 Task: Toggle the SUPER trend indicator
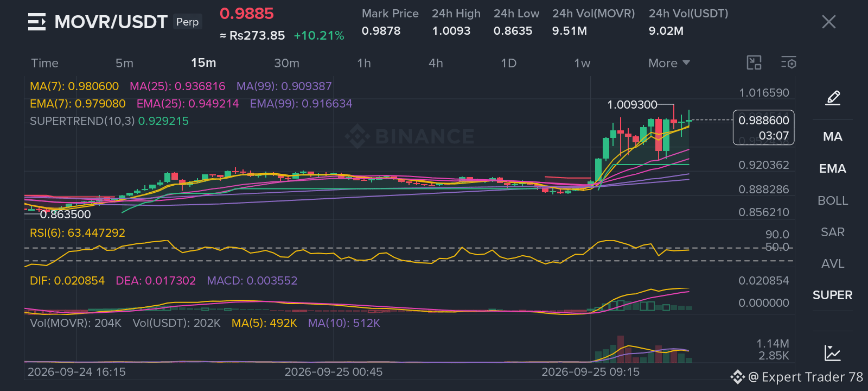[833, 295]
